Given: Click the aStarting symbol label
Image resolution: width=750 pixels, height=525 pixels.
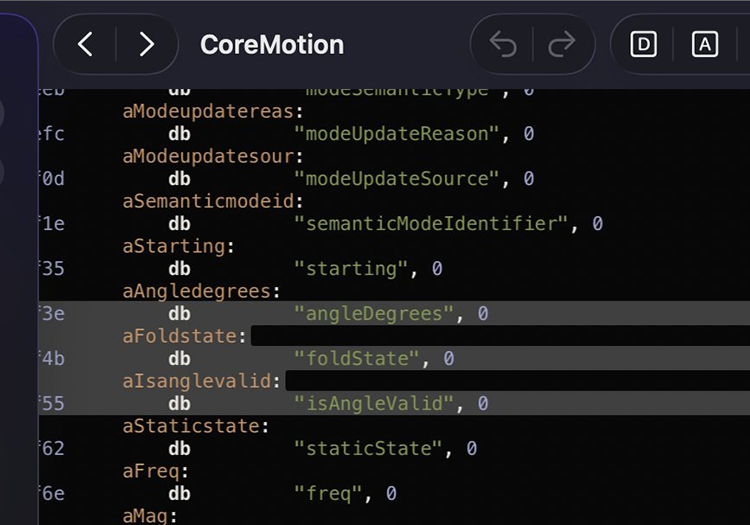Looking at the screenshot, I should (x=178, y=247).
